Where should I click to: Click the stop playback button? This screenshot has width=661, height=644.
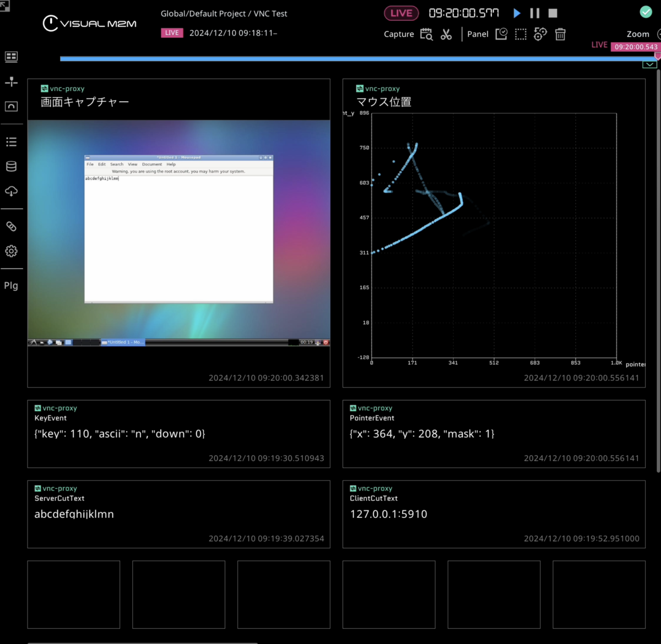click(553, 13)
